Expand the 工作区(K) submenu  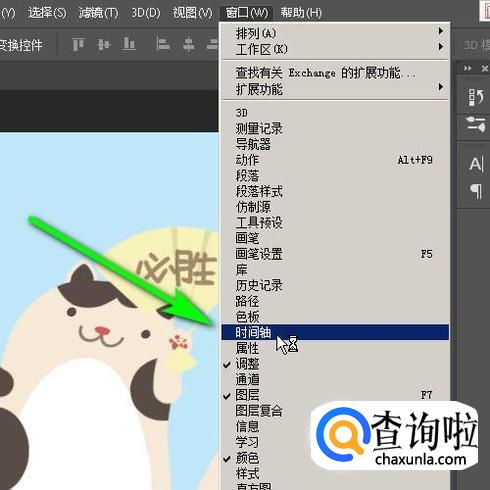point(335,49)
